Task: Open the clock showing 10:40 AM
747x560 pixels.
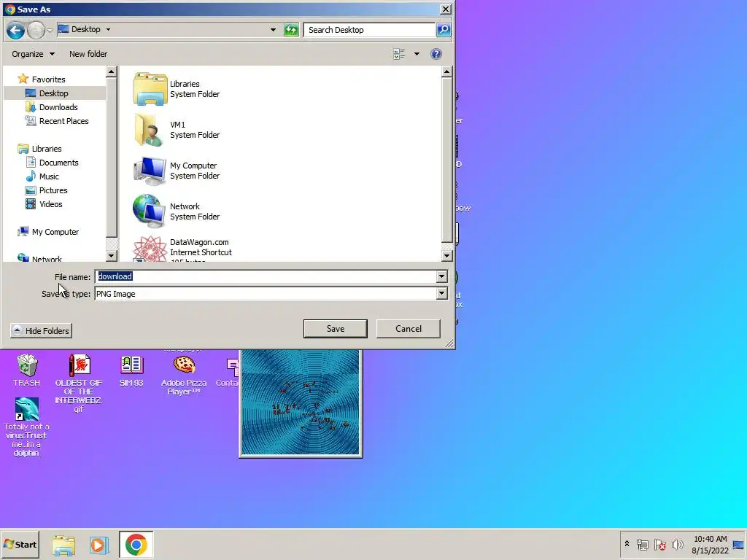Action: (710, 544)
